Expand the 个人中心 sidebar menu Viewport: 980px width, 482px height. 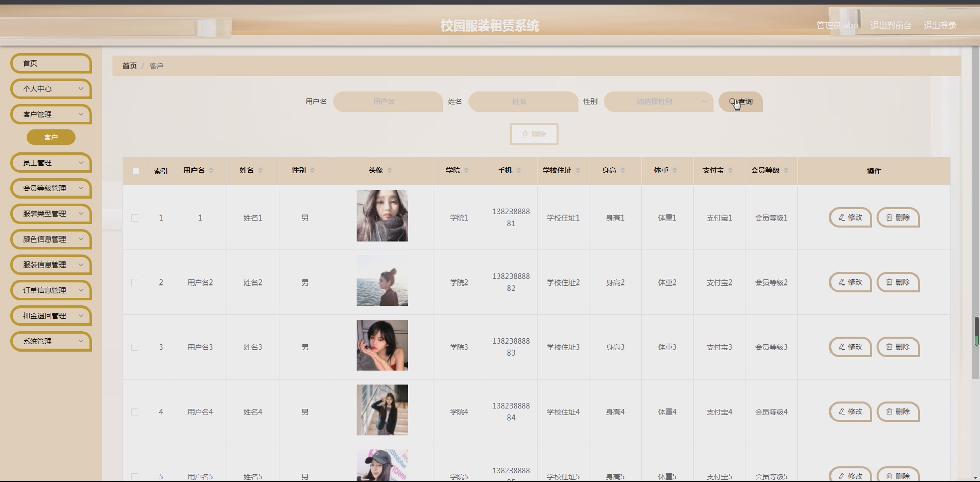point(51,89)
